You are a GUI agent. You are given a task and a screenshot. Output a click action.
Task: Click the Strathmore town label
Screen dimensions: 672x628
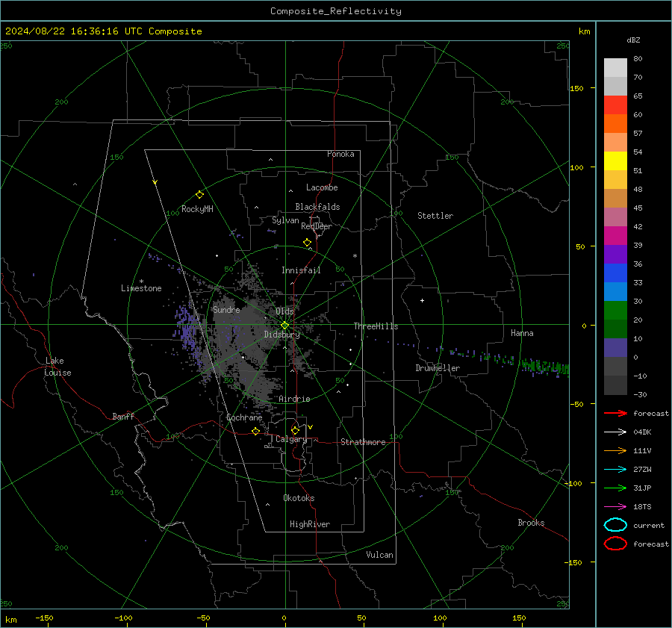(363, 442)
